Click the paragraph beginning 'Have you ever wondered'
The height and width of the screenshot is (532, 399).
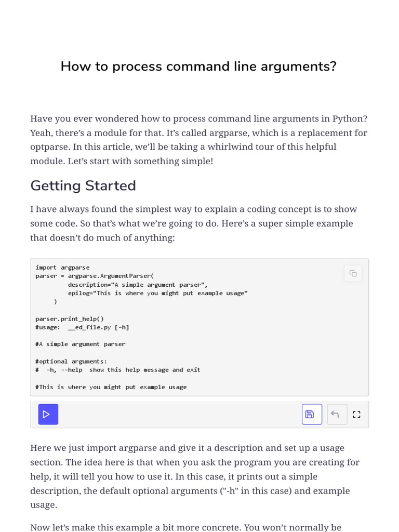click(199, 140)
